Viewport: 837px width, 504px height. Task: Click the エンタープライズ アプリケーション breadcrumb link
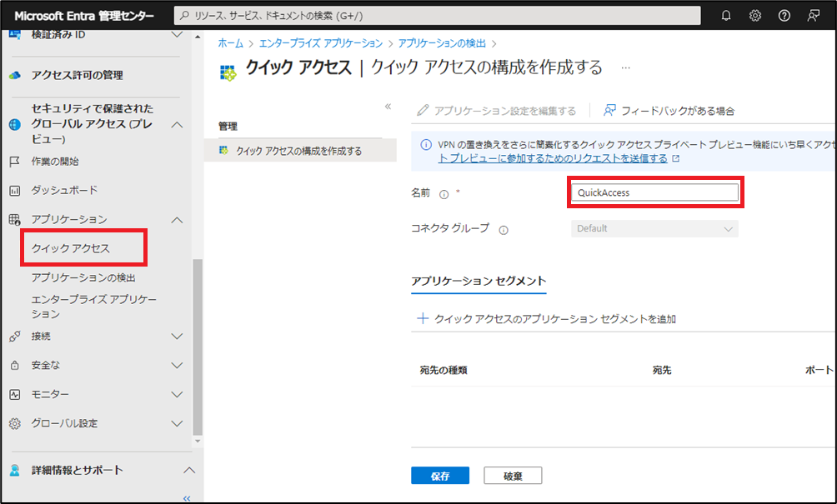tap(321, 43)
